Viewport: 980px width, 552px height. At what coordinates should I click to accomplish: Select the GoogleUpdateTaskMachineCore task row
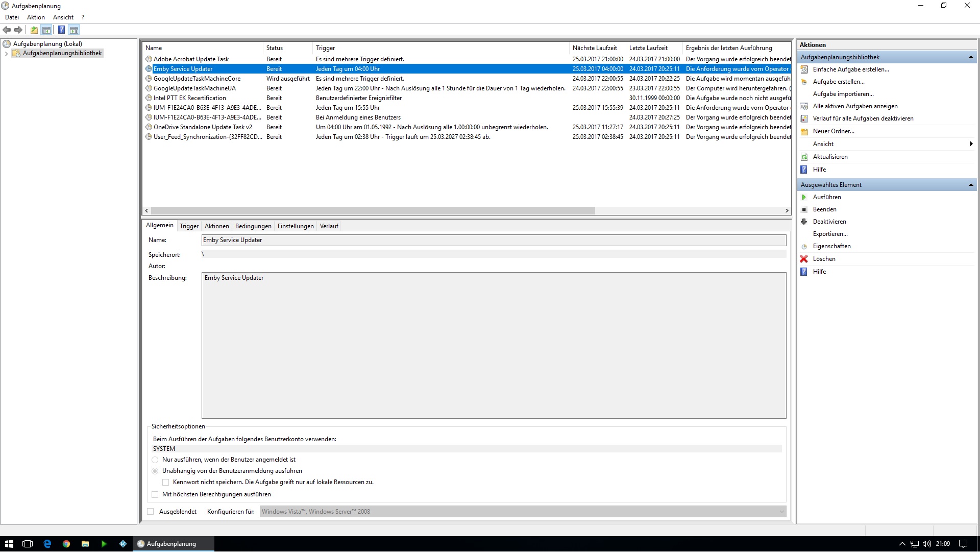[467, 79]
